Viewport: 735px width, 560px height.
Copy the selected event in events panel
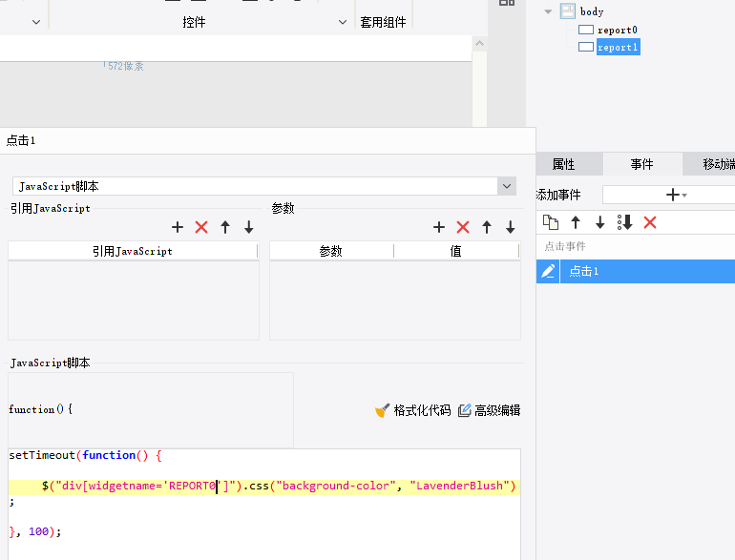point(551,222)
